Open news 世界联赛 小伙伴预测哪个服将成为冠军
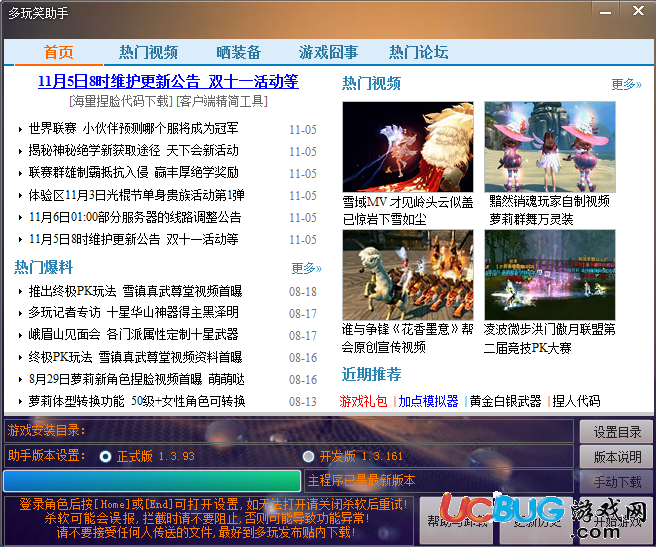 [133, 128]
